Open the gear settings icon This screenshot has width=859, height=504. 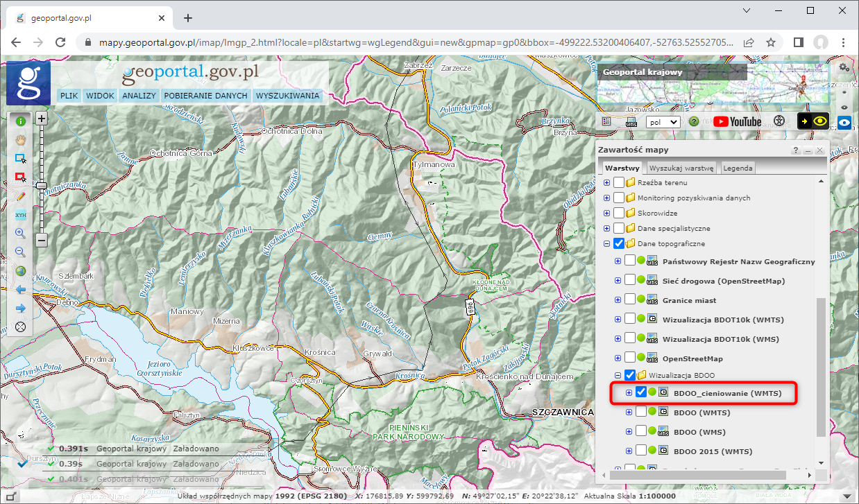point(844,67)
